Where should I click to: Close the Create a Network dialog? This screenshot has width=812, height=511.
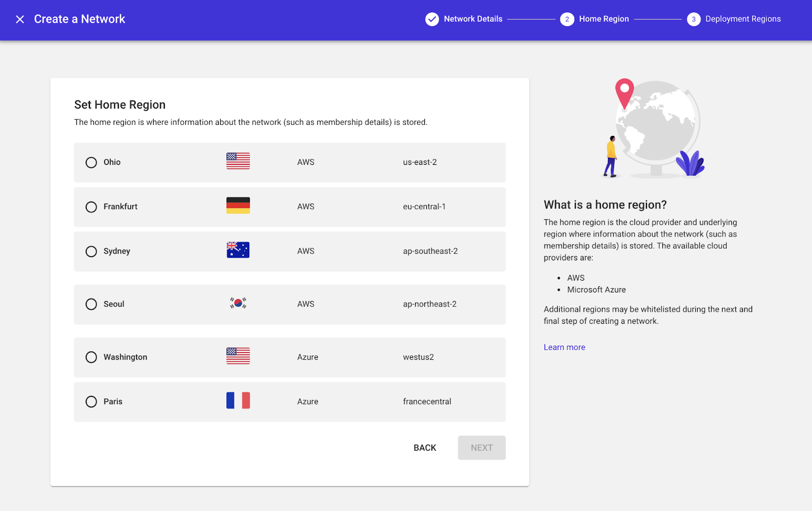20,19
